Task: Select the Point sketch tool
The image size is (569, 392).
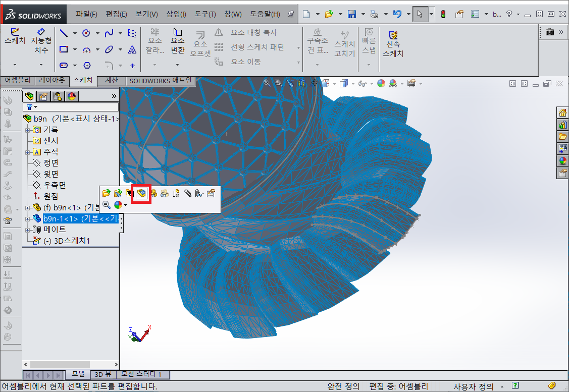Action: tap(132, 66)
